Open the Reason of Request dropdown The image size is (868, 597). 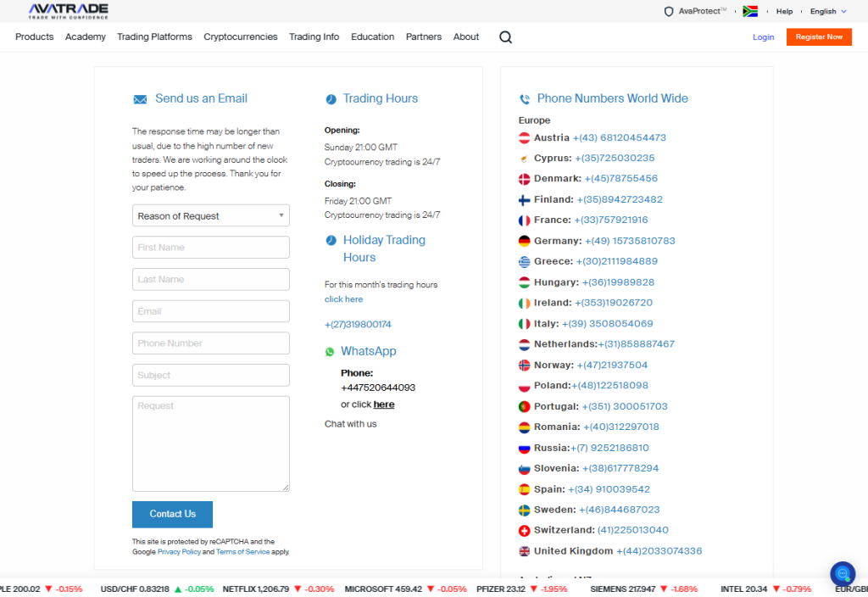210,215
